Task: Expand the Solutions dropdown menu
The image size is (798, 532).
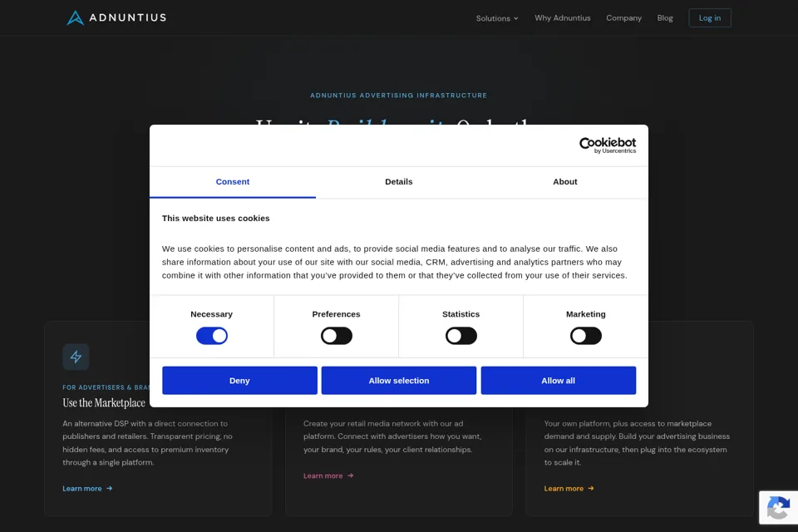Action: (x=497, y=18)
